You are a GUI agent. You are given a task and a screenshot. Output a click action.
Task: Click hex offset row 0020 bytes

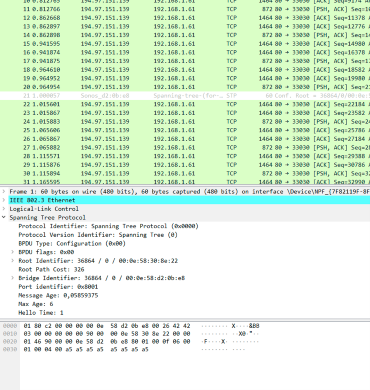tap(107, 342)
